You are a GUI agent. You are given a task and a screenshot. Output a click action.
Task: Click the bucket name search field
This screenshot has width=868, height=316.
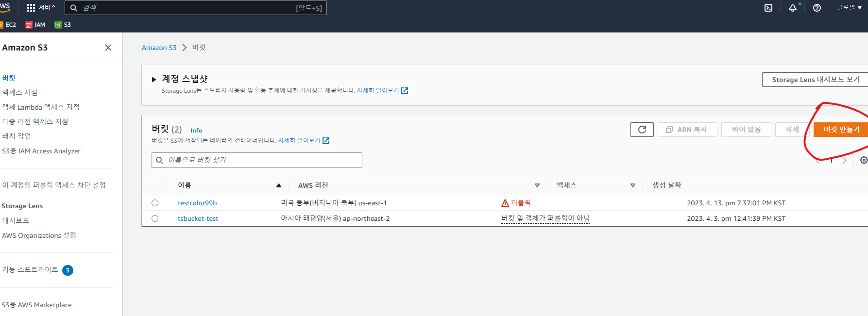click(257, 160)
